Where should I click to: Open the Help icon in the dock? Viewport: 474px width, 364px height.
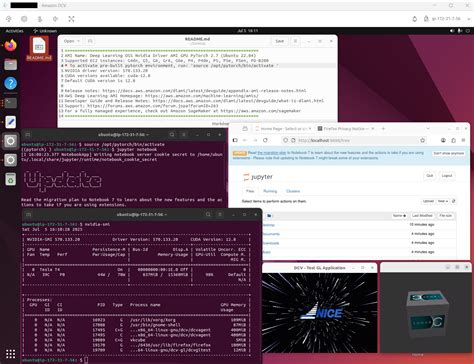[x=11, y=83]
